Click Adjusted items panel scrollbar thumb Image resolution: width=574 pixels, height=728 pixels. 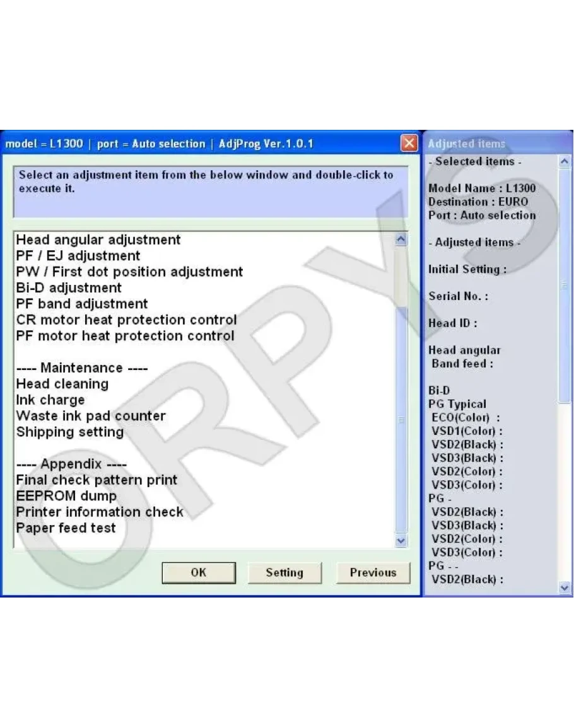pos(565,286)
